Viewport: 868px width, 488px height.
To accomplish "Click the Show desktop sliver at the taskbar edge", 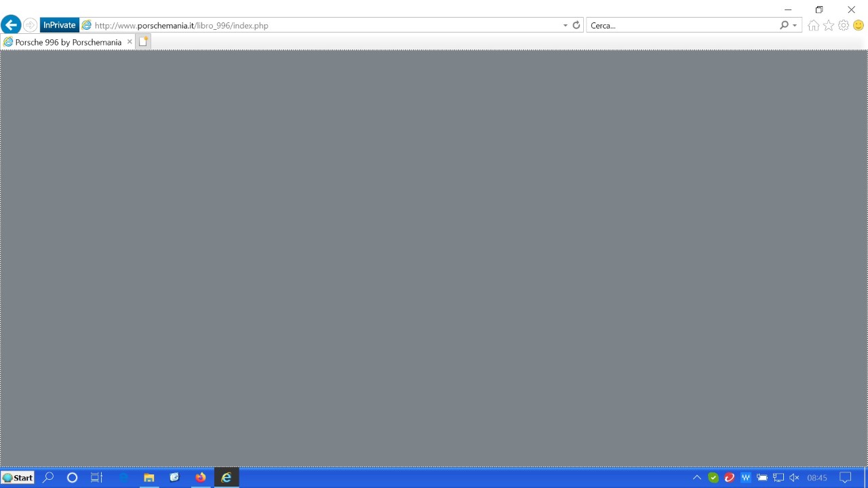I will (866, 478).
